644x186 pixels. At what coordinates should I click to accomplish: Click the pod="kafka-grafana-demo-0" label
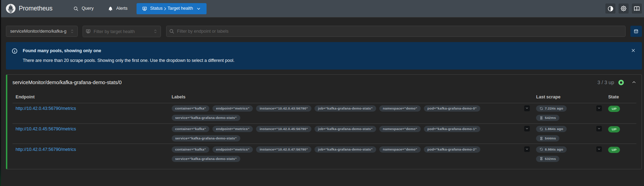click(452, 108)
